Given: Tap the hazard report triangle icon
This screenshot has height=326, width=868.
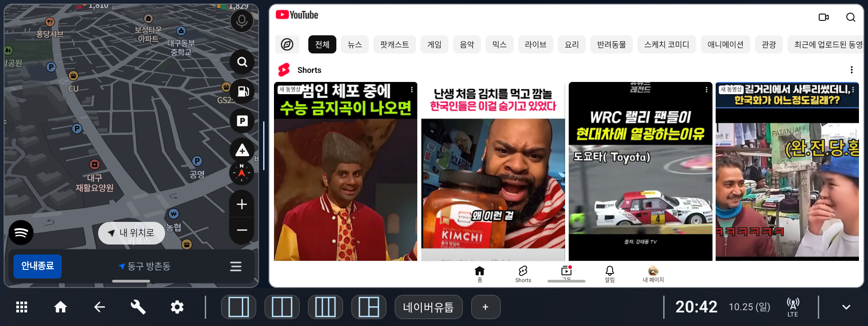Looking at the screenshot, I should (x=242, y=150).
